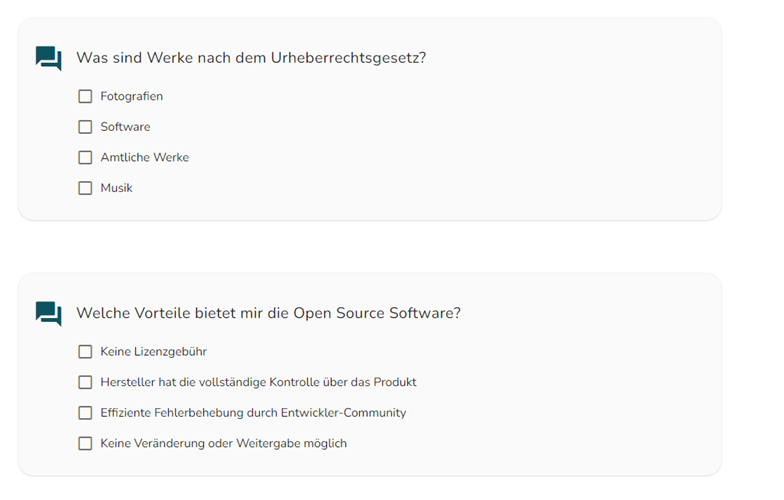Click the 'Musik' answer label text
The width and height of the screenshot is (784, 500).
point(116,188)
